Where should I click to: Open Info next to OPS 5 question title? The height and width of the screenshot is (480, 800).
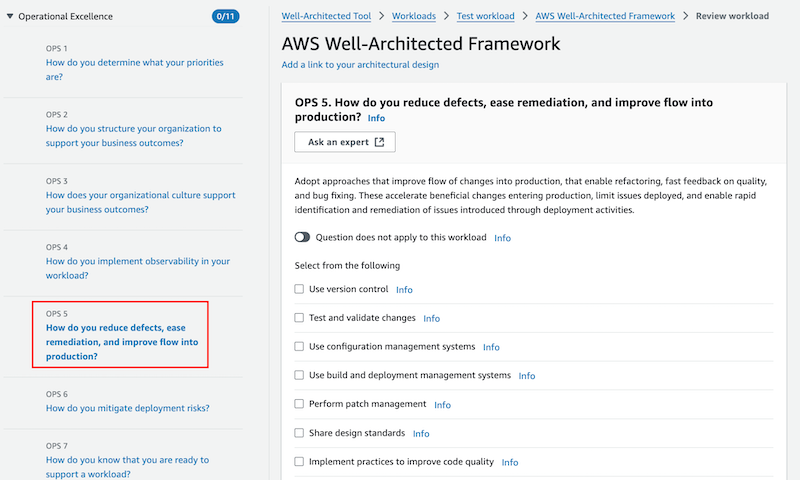(377, 118)
